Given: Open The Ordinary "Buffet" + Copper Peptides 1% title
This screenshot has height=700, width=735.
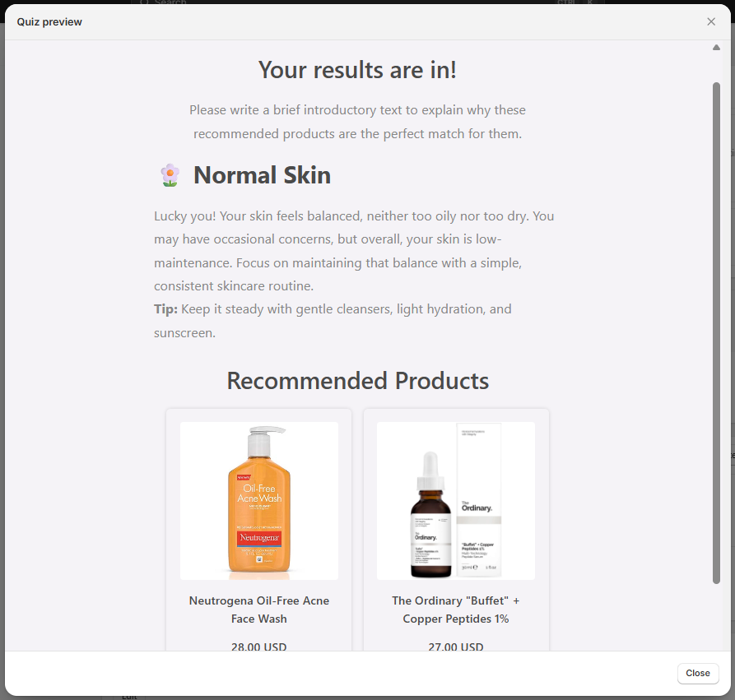Looking at the screenshot, I should coord(456,610).
